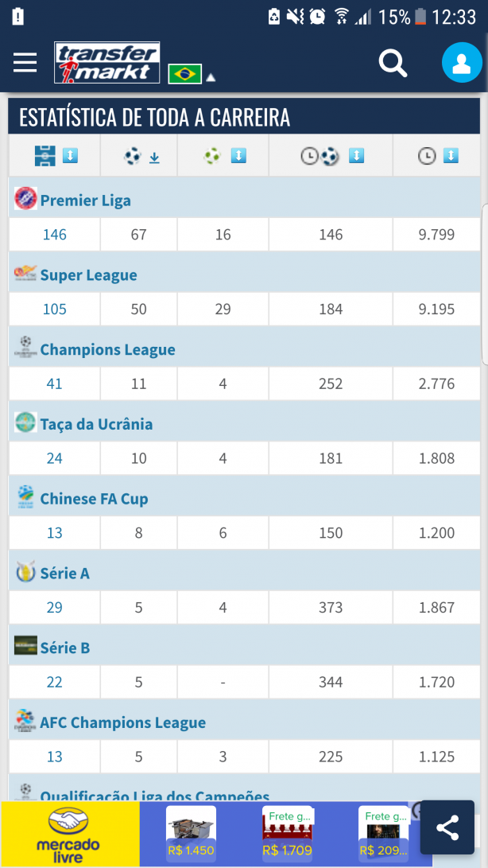Screen dimensions: 488x868
Task: Expand the Brazil flag language dropdown
Action: (x=192, y=74)
